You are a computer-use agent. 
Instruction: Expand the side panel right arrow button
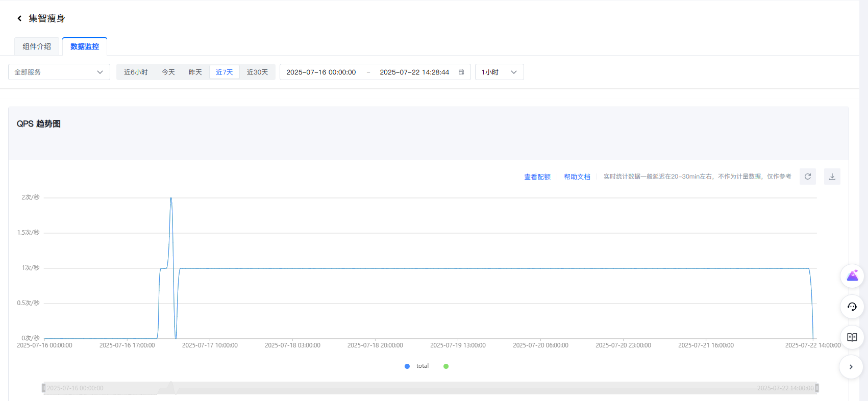851,367
